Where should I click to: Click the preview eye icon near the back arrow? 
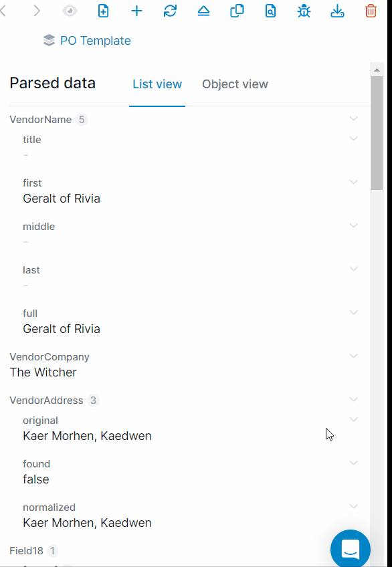click(69, 11)
